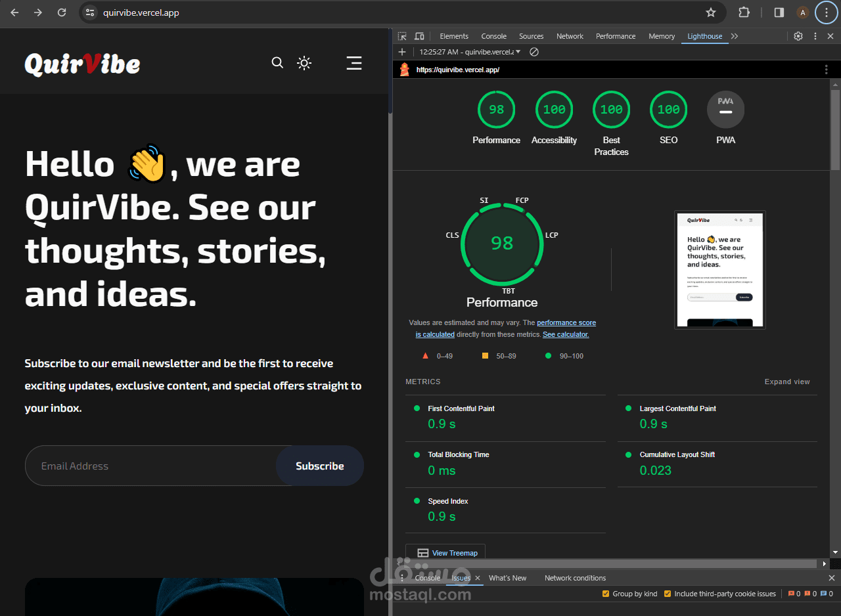The width and height of the screenshot is (841, 616).
Task: Select the Lighthouse report dropdown 12:25:27 AM
Action: [470, 52]
